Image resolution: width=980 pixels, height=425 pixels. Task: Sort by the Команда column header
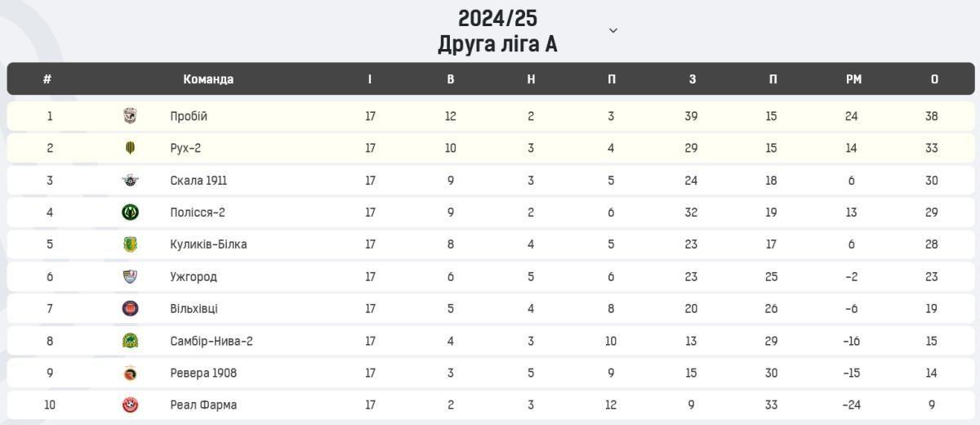[x=208, y=79]
